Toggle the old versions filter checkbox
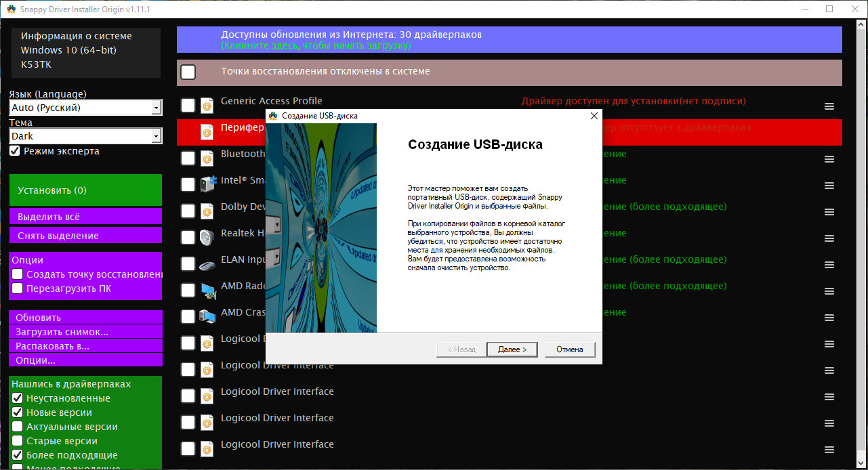 point(18,441)
